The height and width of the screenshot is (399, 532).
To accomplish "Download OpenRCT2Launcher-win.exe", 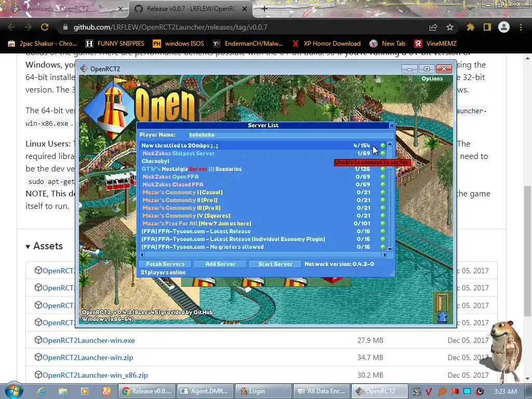I will pyautogui.click(x=88, y=340).
